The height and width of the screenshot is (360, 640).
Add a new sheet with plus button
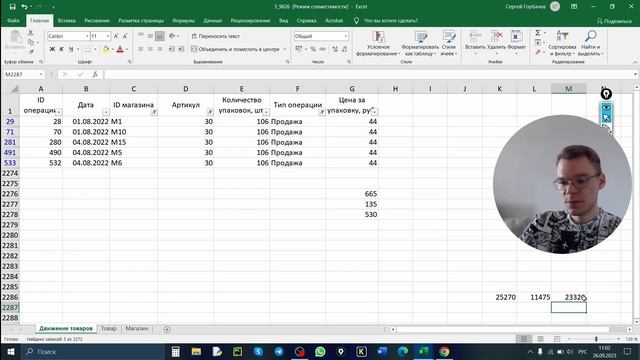(167, 329)
